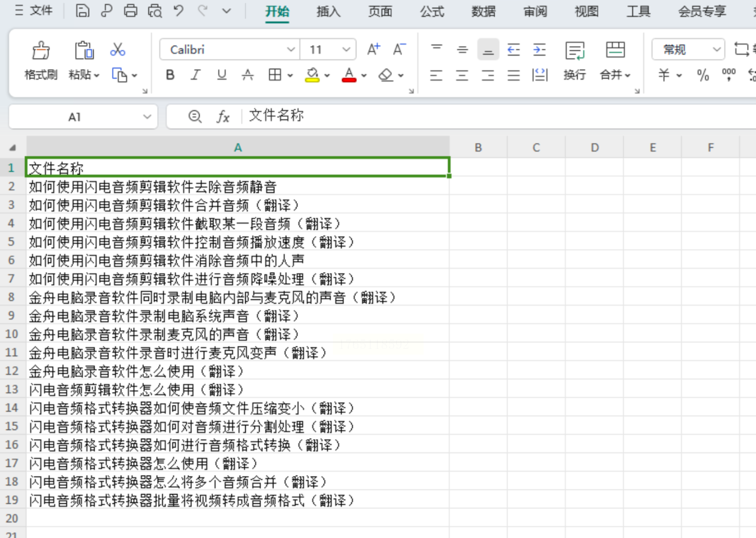Toggle underline formatting

[222, 75]
